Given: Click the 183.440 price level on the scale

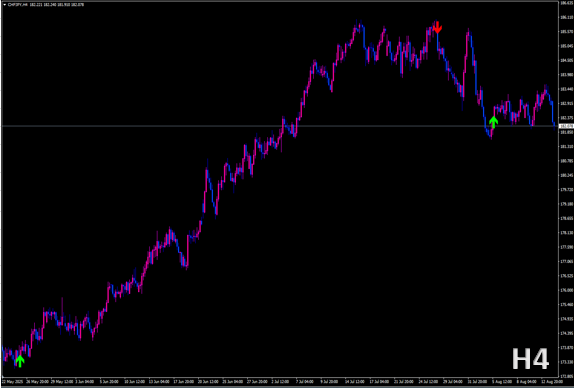Looking at the screenshot, I should click(566, 89).
